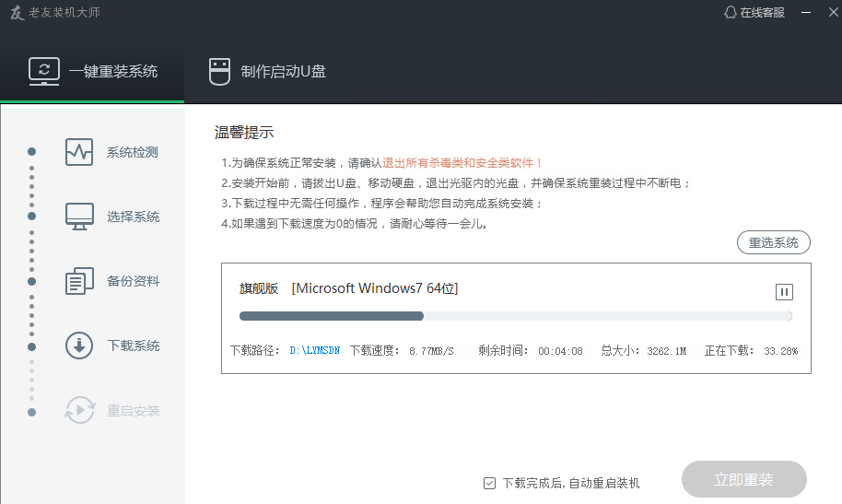Click the 3262.1M total size value
This screenshot has width=842, height=504.
[x=666, y=351]
